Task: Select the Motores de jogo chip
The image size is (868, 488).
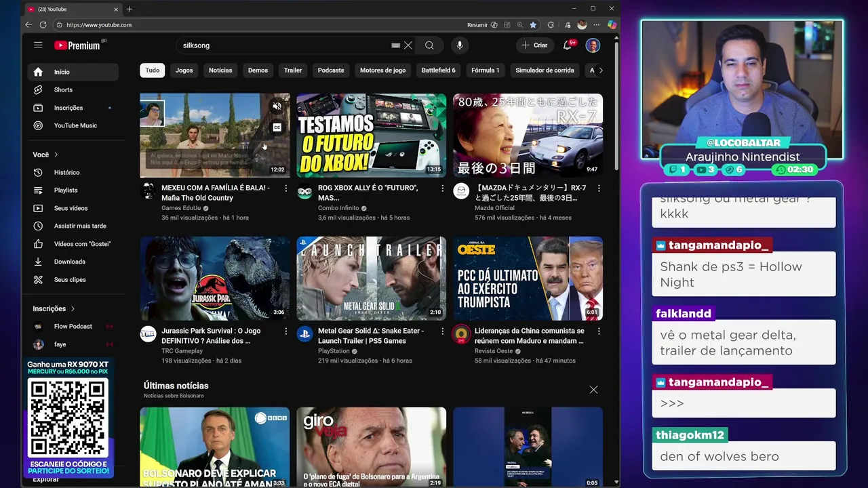Action: pyautogui.click(x=382, y=70)
